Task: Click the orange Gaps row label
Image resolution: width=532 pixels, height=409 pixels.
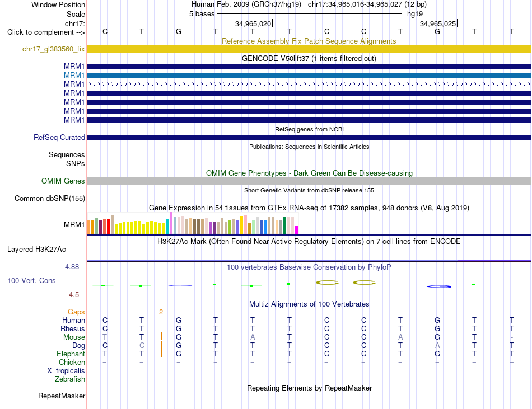Action: (x=76, y=312)
